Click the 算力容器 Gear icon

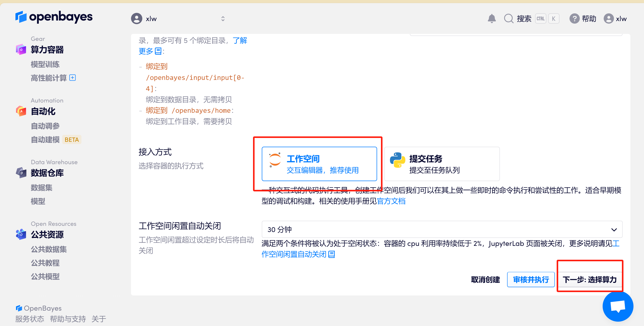pyautogui.click(x=21, y=49)
